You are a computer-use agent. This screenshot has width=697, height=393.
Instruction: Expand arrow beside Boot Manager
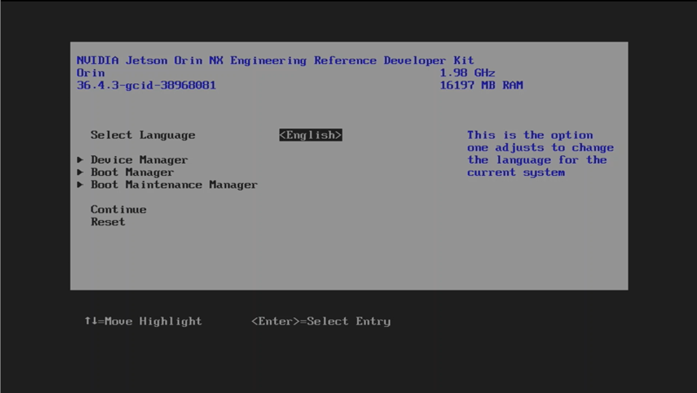pyautogui.click(x=80, y=172)
